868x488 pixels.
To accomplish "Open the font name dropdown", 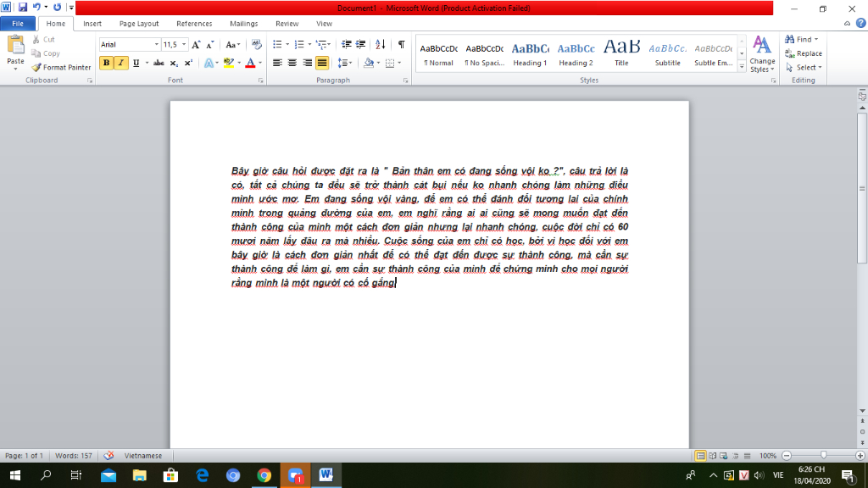I will click(x=157, y=45).
